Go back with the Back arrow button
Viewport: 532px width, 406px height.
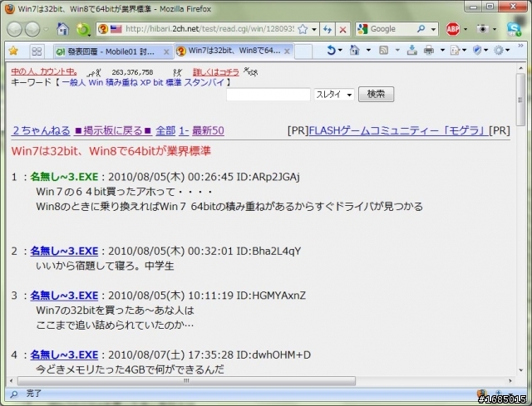click(x=15, y=30)
